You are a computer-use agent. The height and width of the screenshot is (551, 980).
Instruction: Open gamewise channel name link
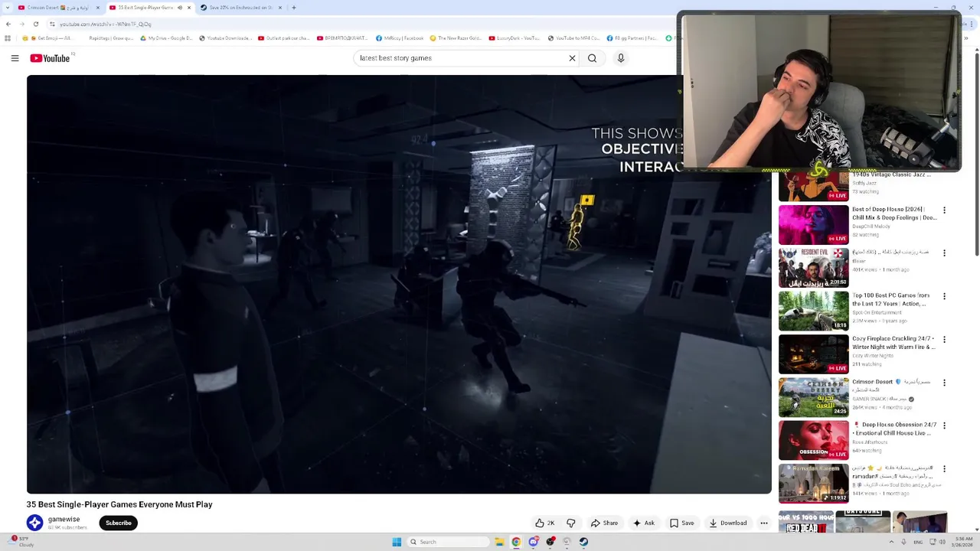pos(64,519)
